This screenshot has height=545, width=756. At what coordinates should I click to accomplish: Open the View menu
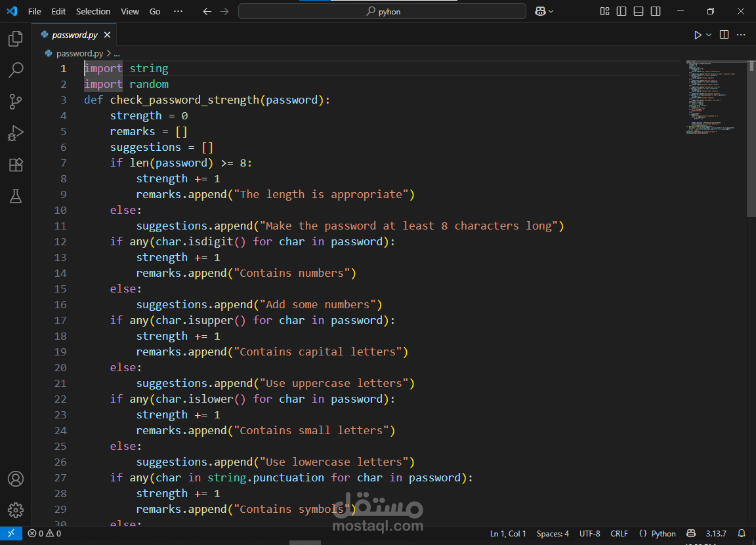tap(130, 11)
